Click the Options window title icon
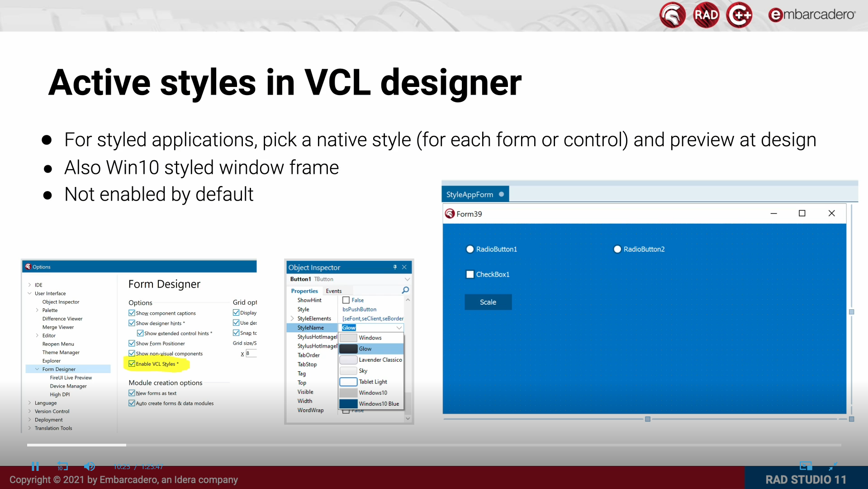Screen dimensions: 868x489 28,267
